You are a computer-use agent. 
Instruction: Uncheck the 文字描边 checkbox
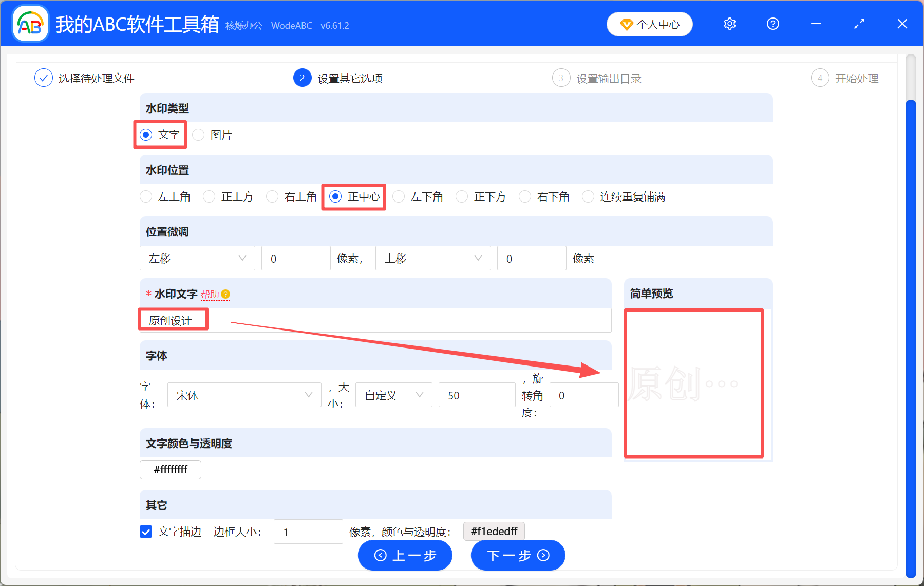(x=146, y=532)
